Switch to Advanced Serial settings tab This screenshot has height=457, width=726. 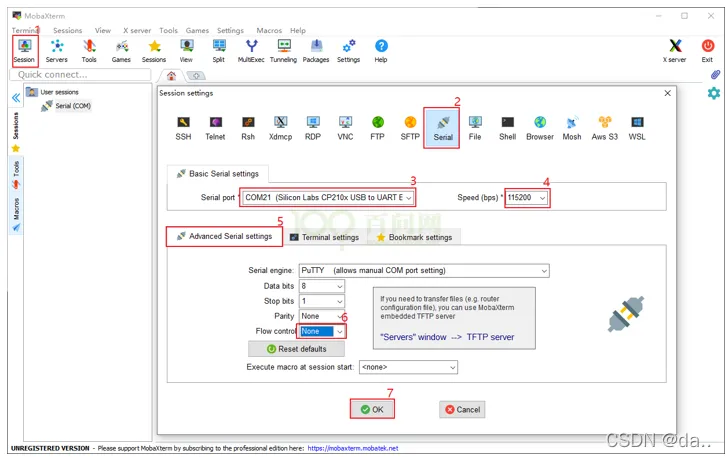(x=225, y=237)
